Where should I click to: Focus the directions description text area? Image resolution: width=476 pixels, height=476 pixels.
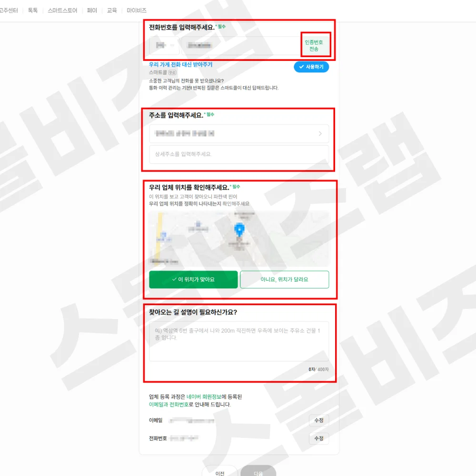point(239,341)
